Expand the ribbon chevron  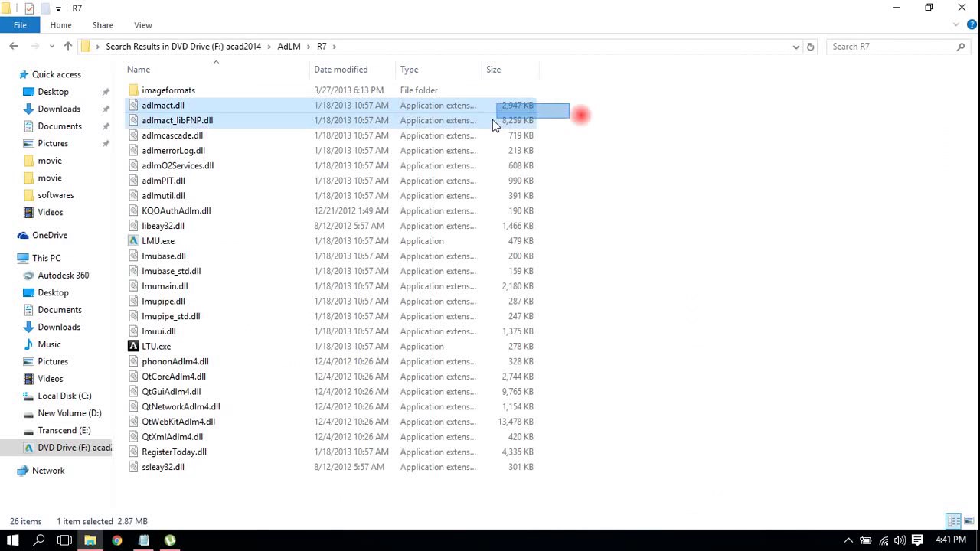point(956,25)
